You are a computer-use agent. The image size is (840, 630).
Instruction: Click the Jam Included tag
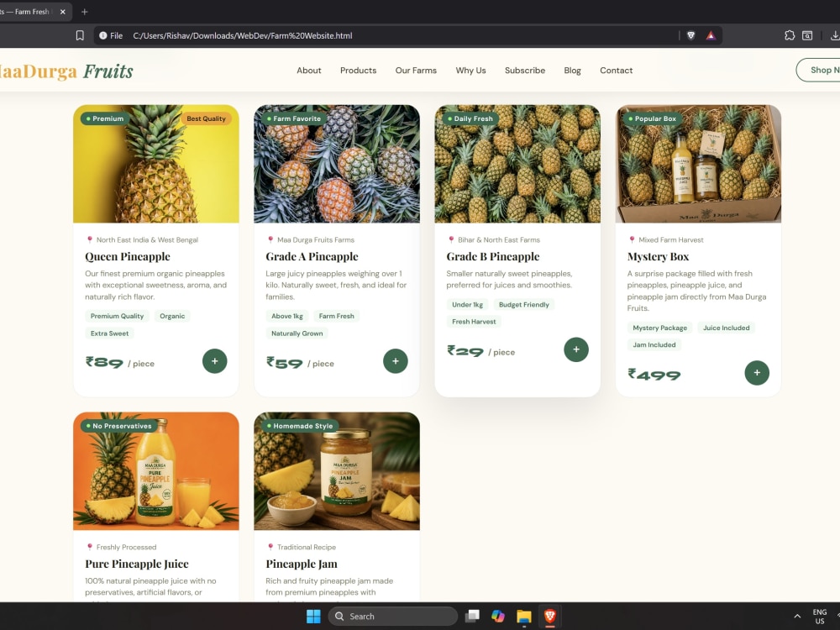[654, 345]
